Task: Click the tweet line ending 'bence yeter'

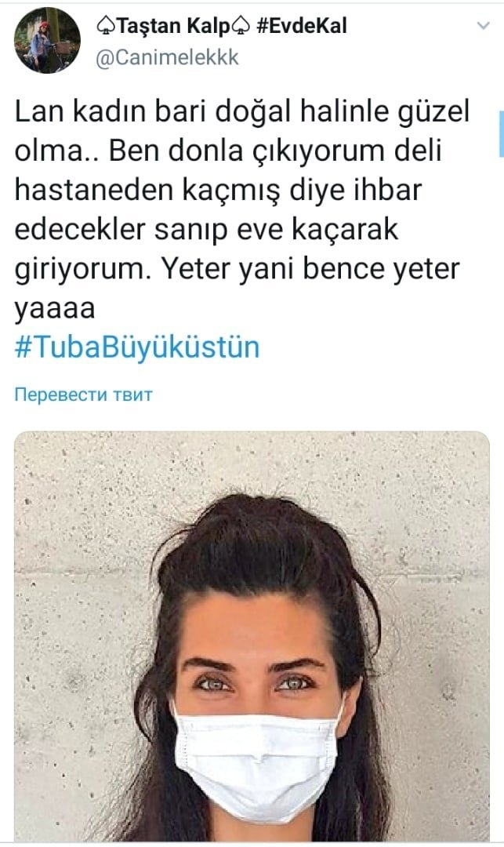Action: (237, 268)
